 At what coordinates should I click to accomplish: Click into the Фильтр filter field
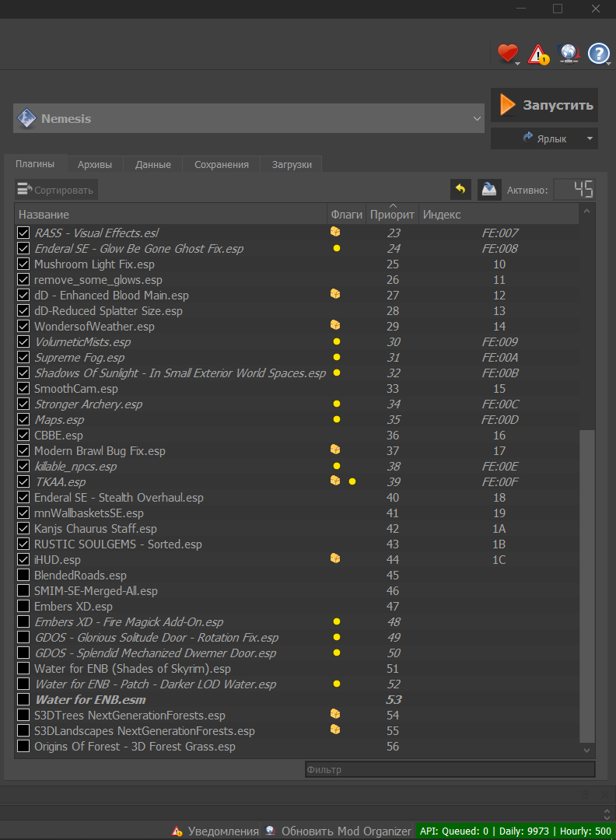coord(450,769)
